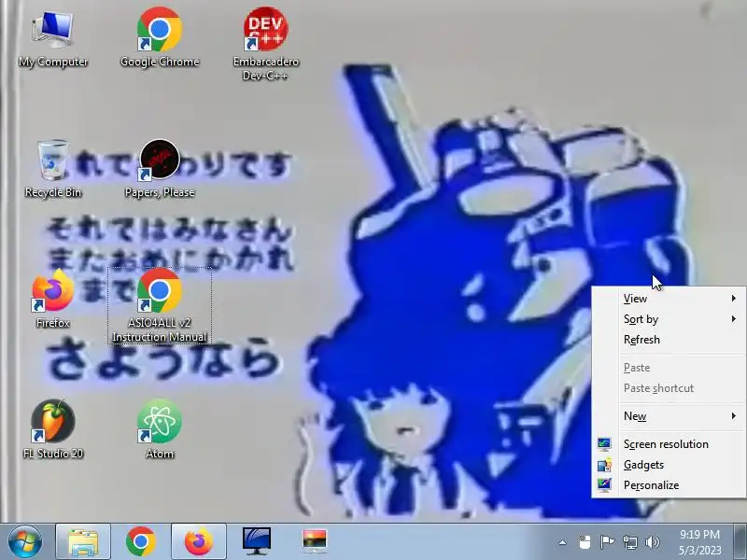Choose Screen resolution from context menu
The image size is (747, 560).
[669, 444]
